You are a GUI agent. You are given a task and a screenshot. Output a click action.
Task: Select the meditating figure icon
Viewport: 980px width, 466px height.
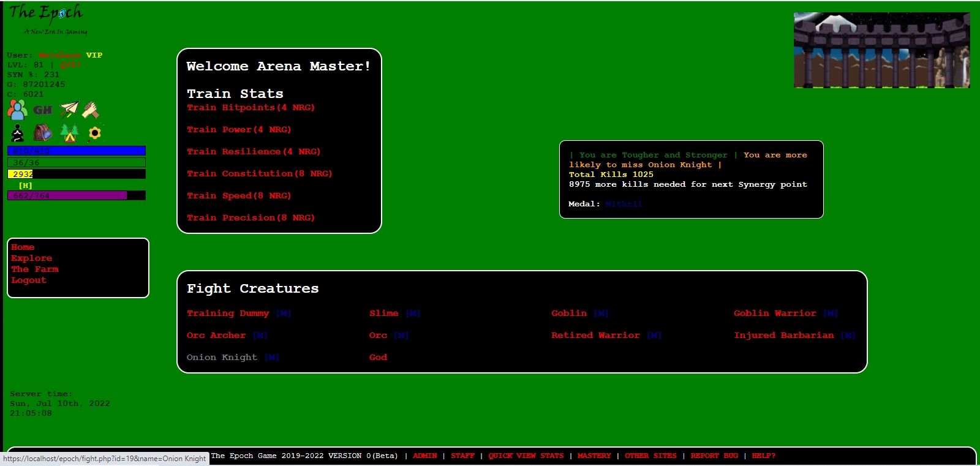coord(18,133)
